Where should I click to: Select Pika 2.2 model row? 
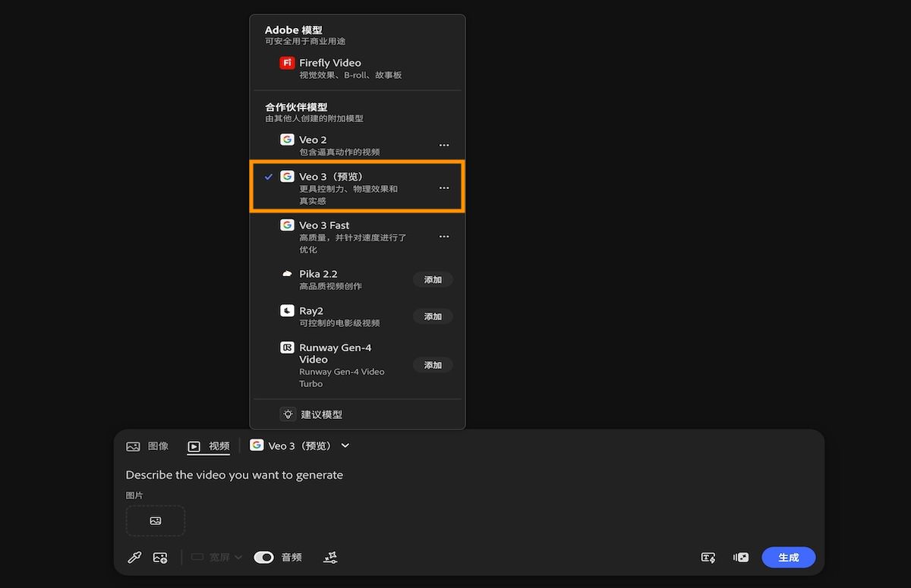[357, 279]
